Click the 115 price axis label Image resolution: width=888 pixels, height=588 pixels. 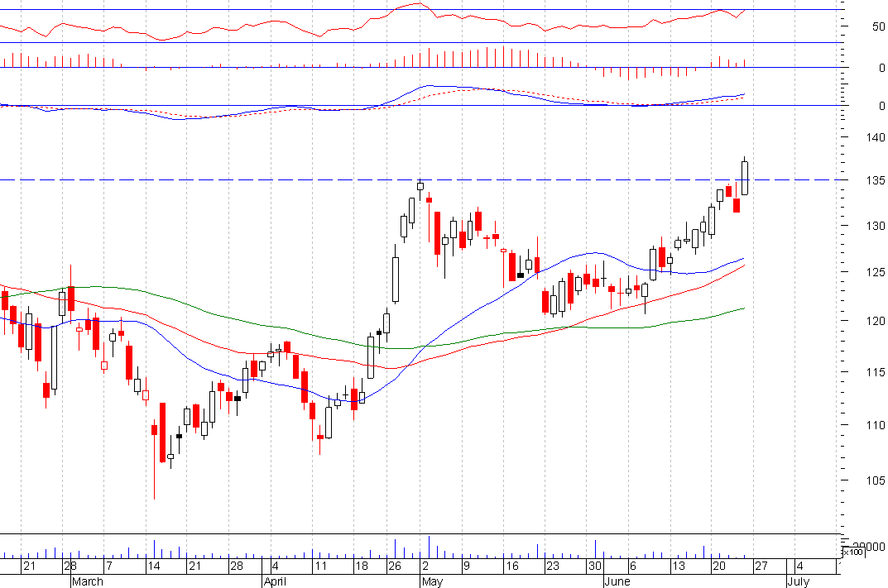click(x=876, y=372)
